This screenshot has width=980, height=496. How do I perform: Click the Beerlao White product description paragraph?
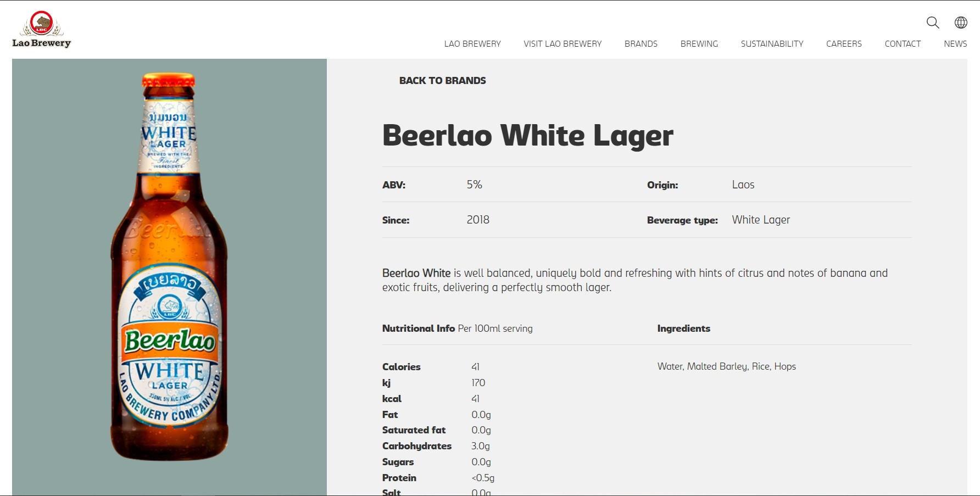point(635,280)
